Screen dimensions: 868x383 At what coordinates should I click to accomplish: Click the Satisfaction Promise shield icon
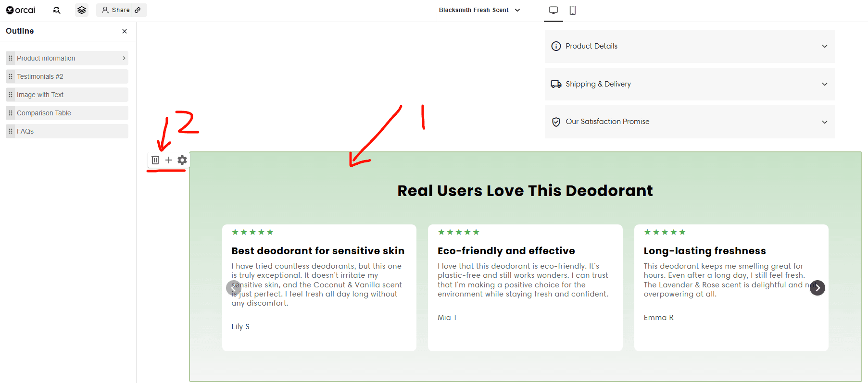556,122
